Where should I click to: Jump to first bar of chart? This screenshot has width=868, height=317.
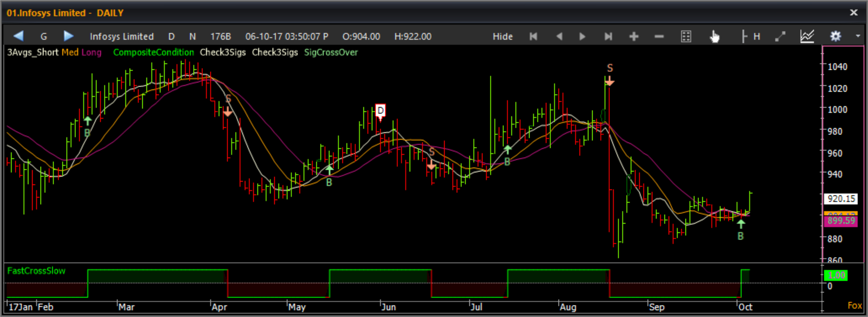coord(533,36)
